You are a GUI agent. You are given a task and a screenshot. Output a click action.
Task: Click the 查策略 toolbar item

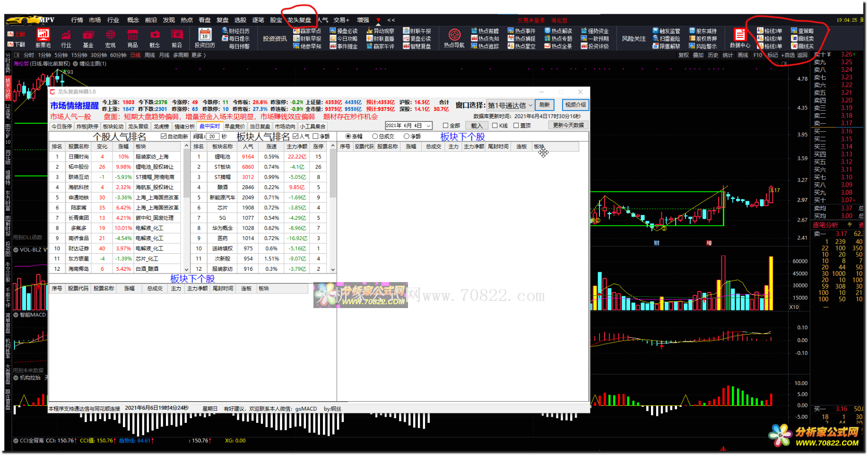(803, 31)
